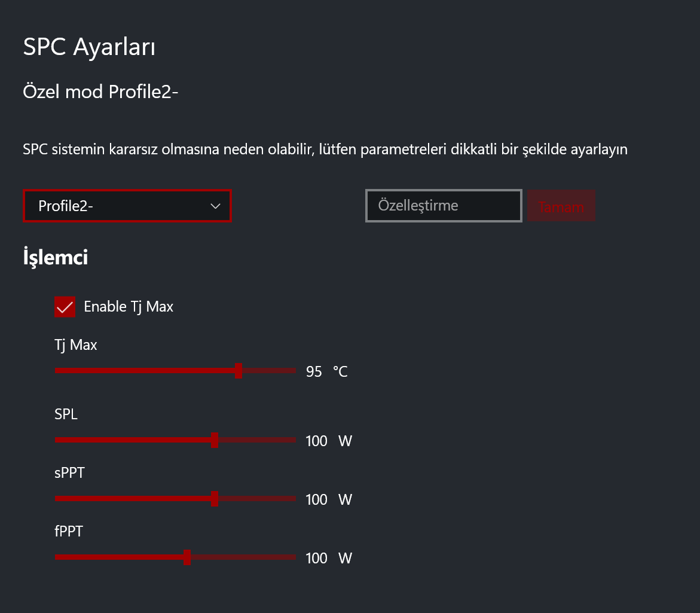Click the filled start of fPPT track

pos(119,557)
